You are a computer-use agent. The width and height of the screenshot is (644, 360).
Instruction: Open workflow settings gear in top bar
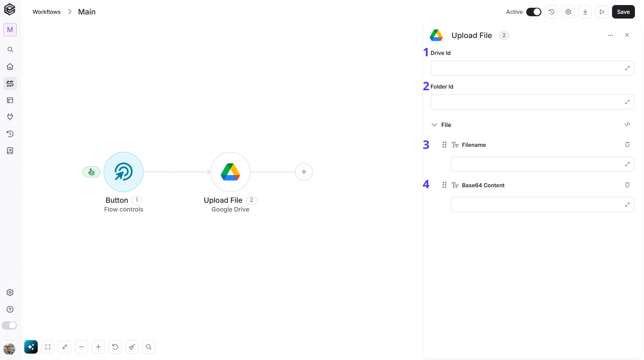pos(568,12)
